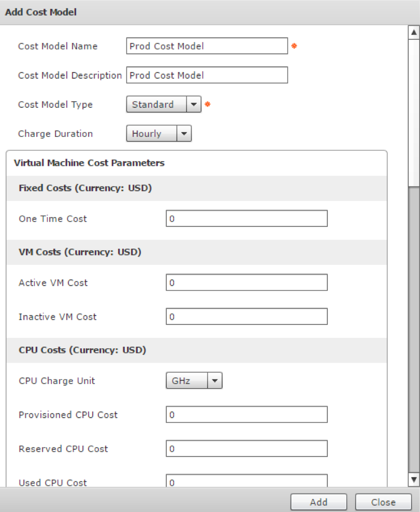
Task: Click the Virtual Machine Cost Parameters heading
Action: 89,163
